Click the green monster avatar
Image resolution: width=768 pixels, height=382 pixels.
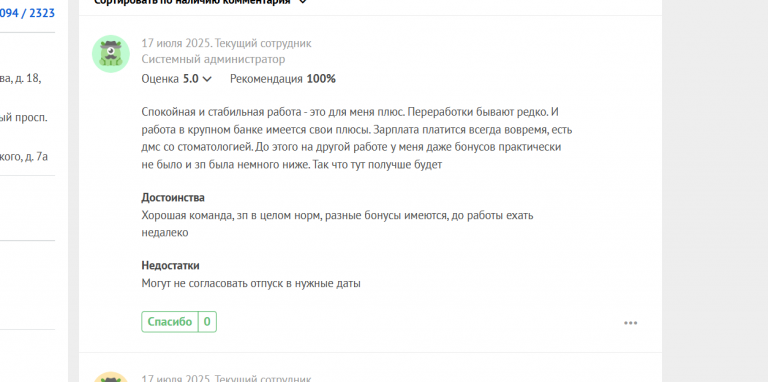pos(111,54)
